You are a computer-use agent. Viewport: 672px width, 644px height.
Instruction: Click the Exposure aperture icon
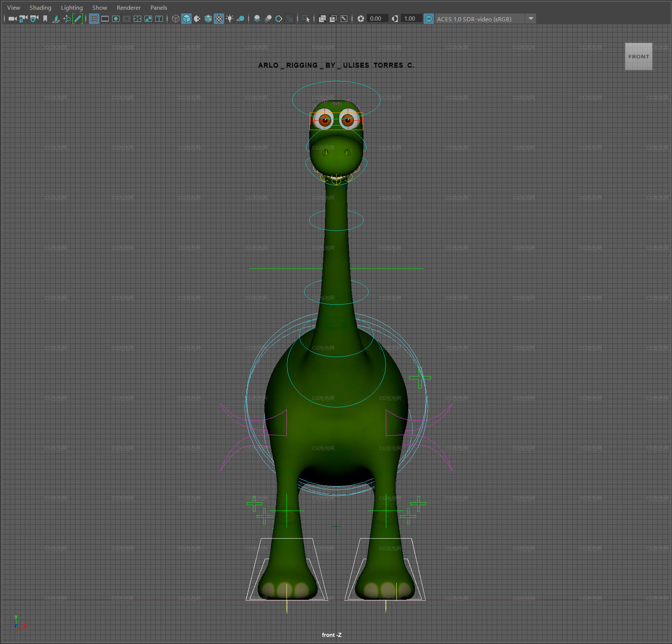(361, 19)
